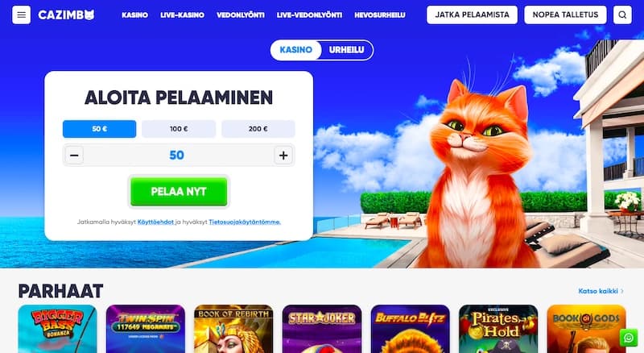Select the 50 € preset amount
The height and width of the screenshot is (353, 644).
(99, 129)
